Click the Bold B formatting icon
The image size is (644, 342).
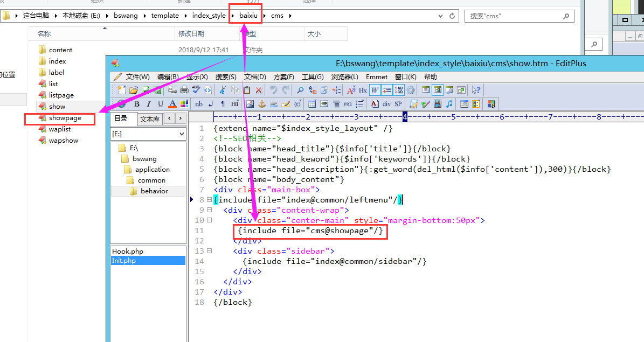[x=137, y=104]
